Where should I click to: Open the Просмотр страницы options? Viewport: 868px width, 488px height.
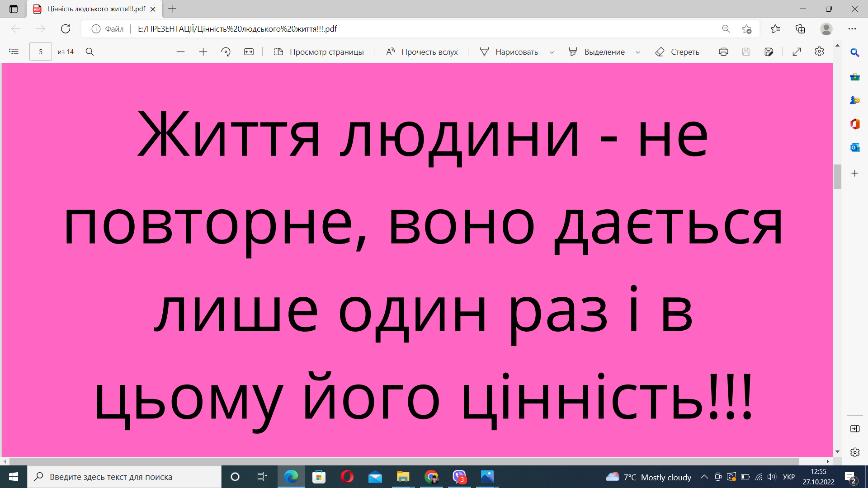tap(319, 52)
